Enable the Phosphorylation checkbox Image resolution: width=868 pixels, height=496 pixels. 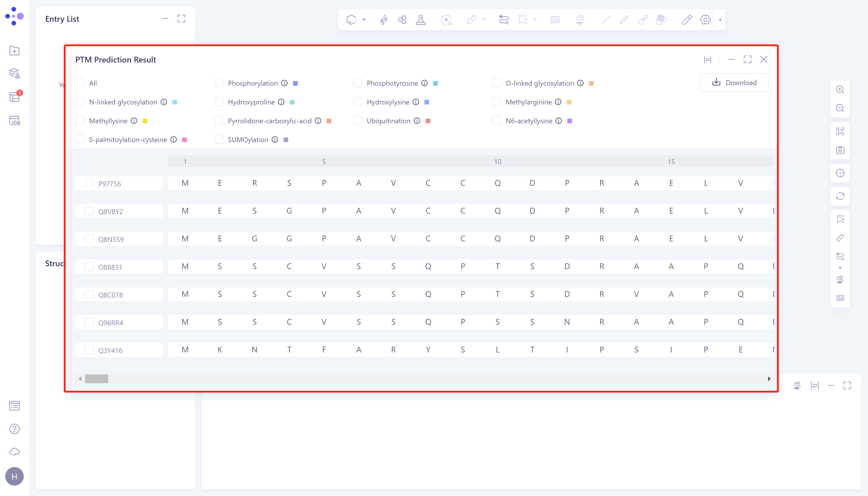pyautogui.click(x=219, y=83)
